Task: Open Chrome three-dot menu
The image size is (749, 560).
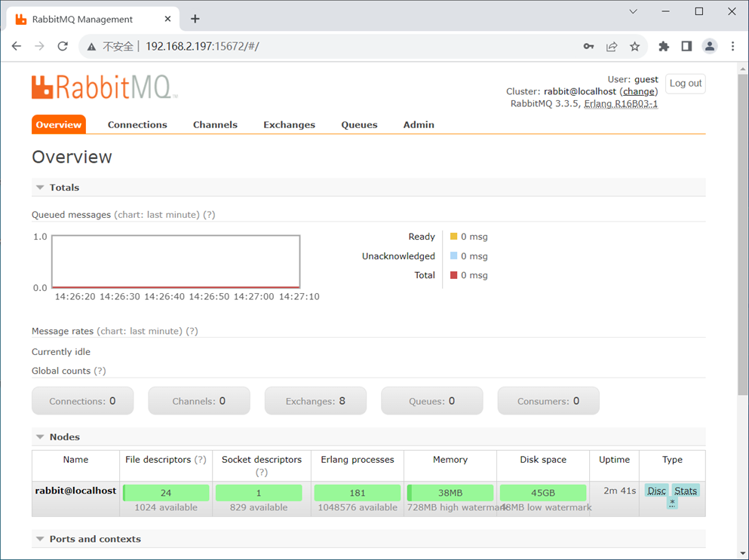Action: (732, 46)
